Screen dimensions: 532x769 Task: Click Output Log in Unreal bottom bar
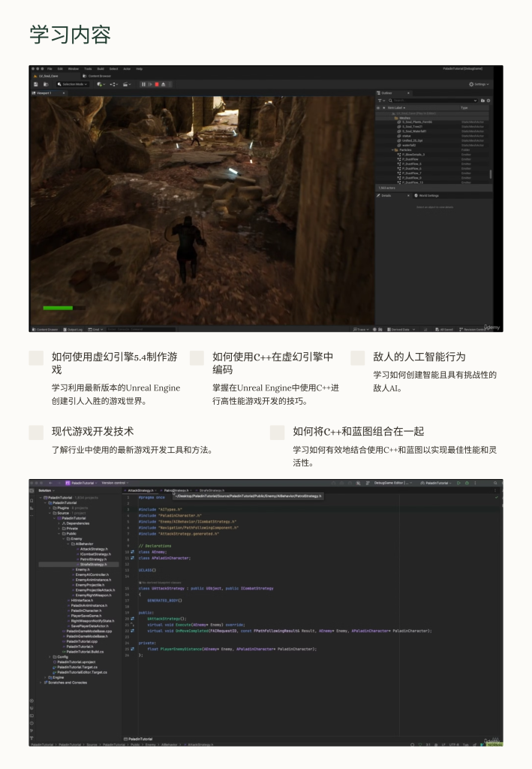tap(73, 330)
